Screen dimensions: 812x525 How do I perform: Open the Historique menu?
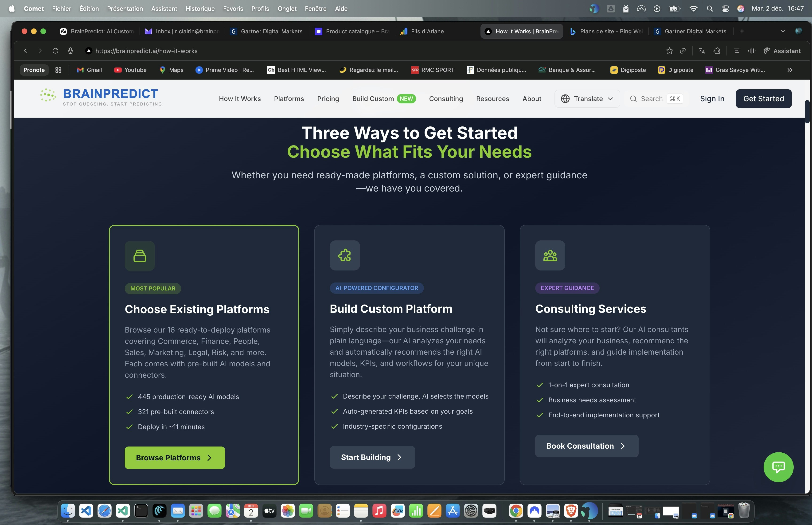tap(200, 8)
